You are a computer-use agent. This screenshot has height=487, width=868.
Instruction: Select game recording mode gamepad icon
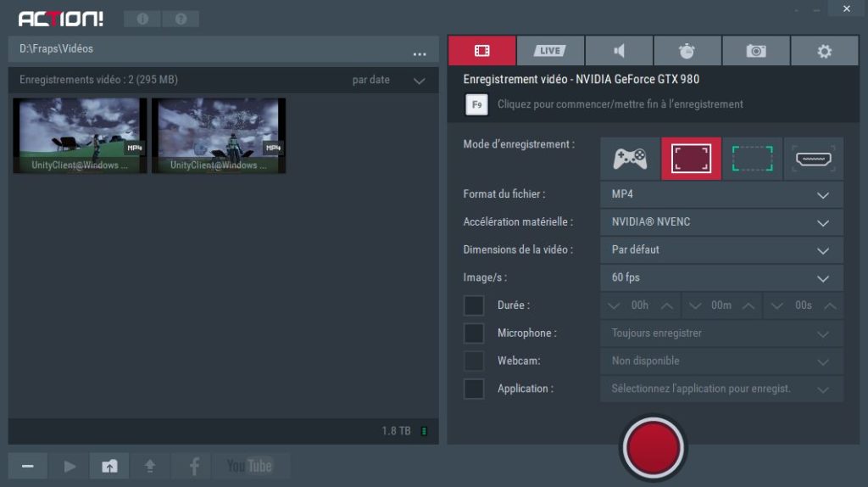tap(630, 159)
